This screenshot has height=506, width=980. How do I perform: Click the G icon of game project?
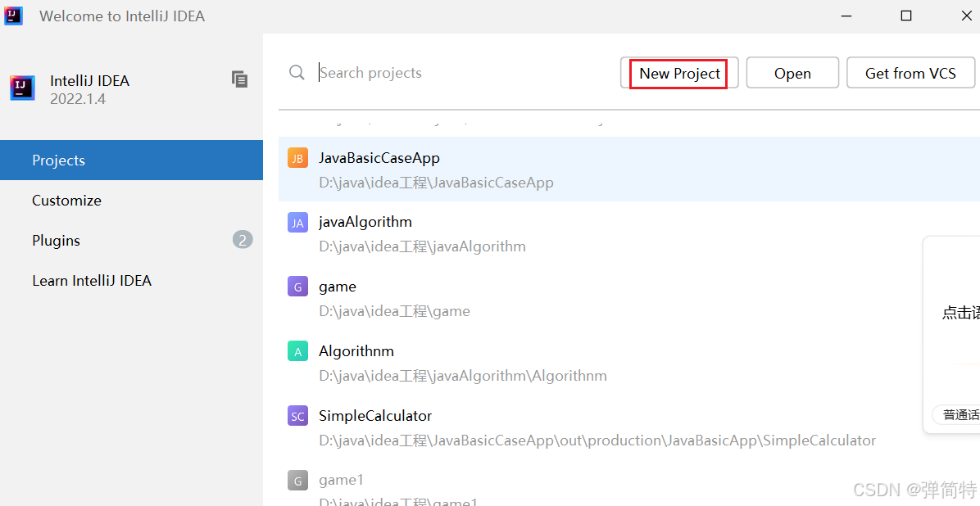297,287
